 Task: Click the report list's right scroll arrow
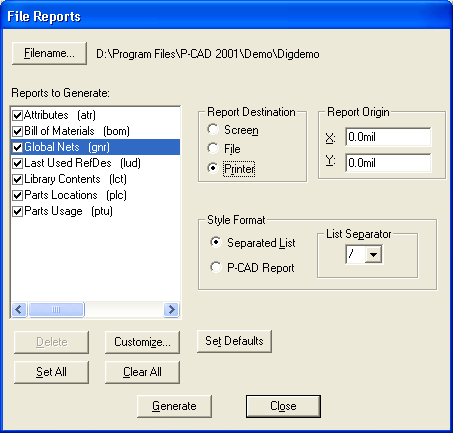[171, 310]
